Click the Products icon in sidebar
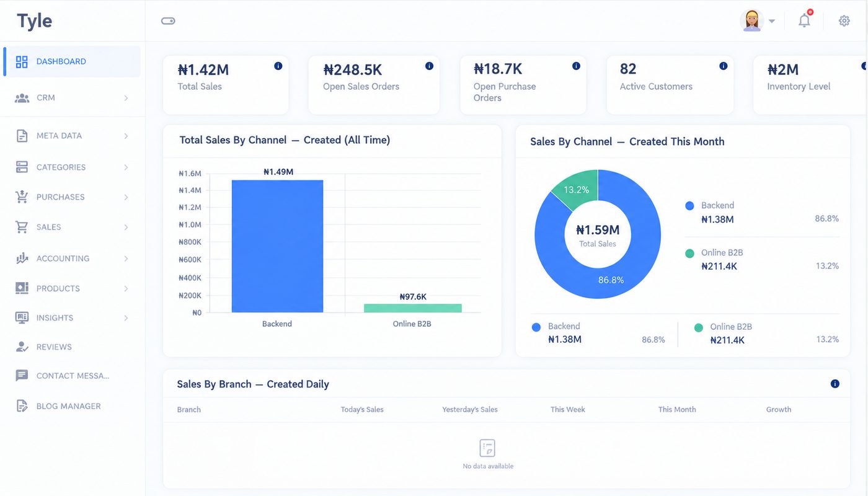 [22, 288]
